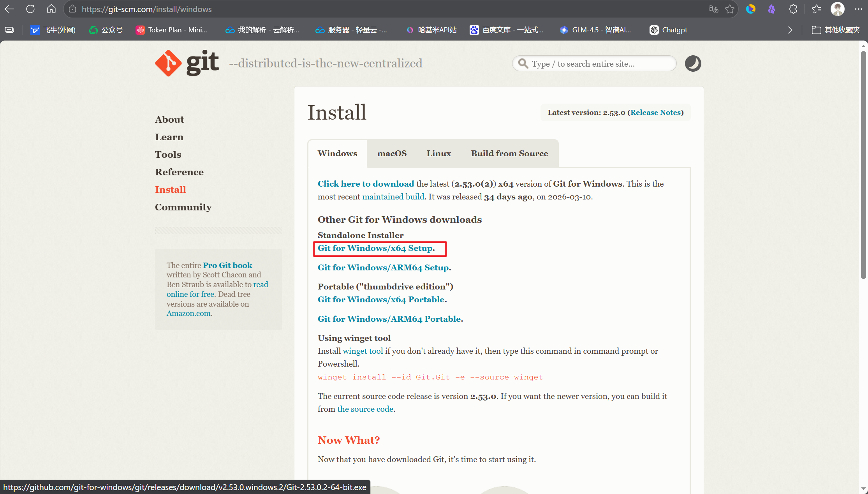Click the Git logo to go home
868x494 pixels.
(187, 63)
